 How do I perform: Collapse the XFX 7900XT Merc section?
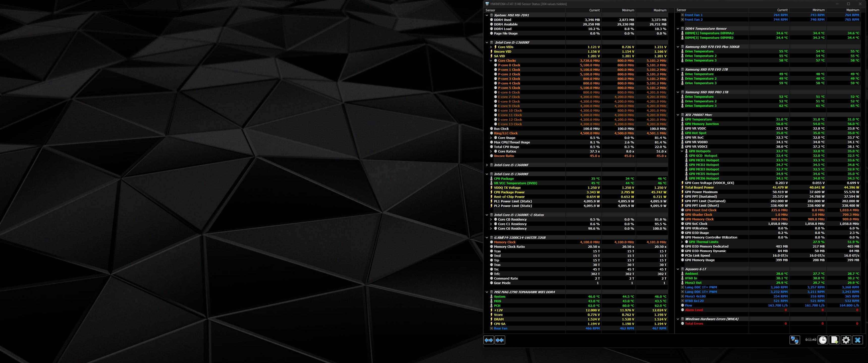678,115
